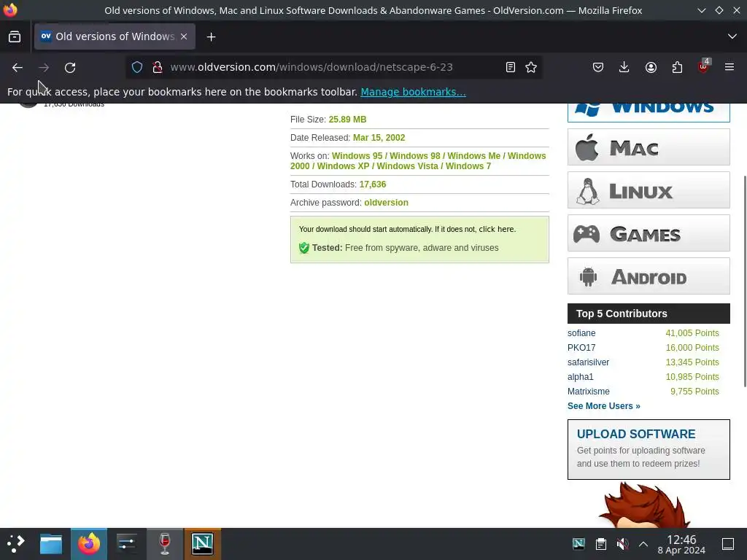This screenshot has height=560, width=747.
Task: Open Manage bookmarks link
Action: pos(413,92)
